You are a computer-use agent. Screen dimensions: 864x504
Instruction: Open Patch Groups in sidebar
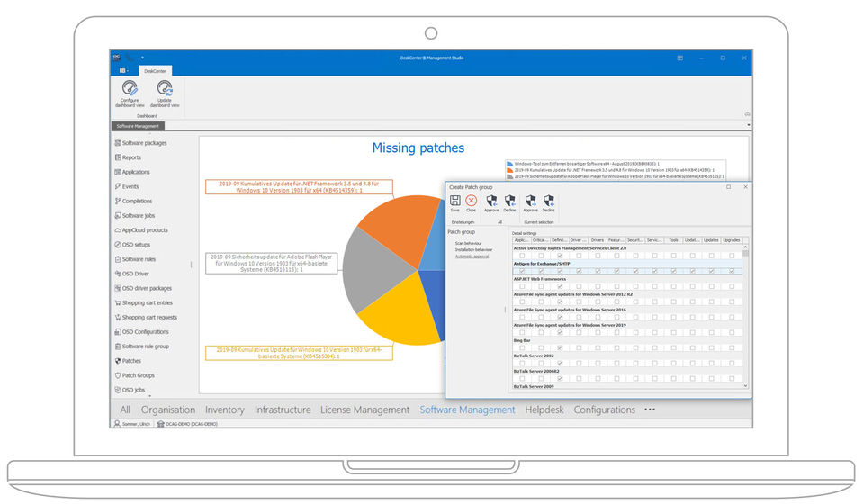(x=134, y=375)
